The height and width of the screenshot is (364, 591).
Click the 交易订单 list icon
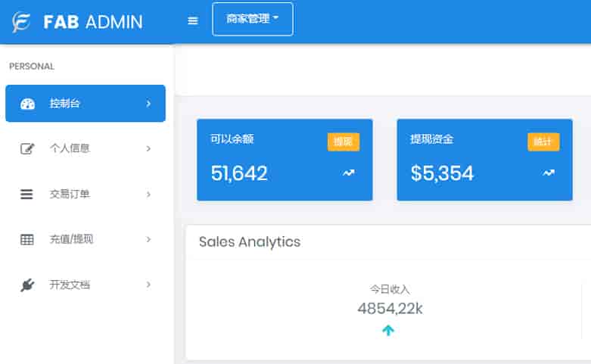coord(27,194)
